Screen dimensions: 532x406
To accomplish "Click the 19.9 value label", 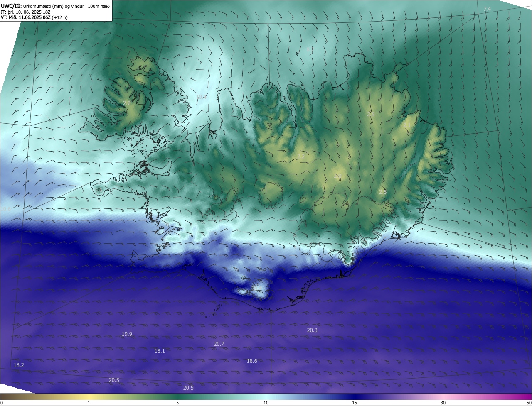I will [x=127, y=334].
